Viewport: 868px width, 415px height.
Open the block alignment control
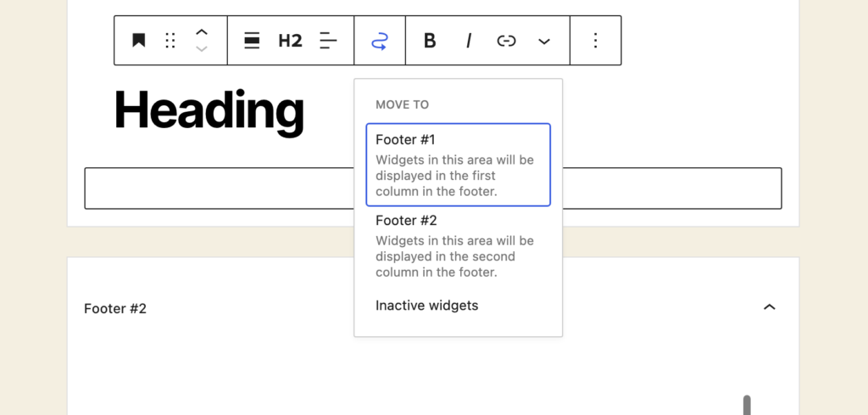coord(252,41)
